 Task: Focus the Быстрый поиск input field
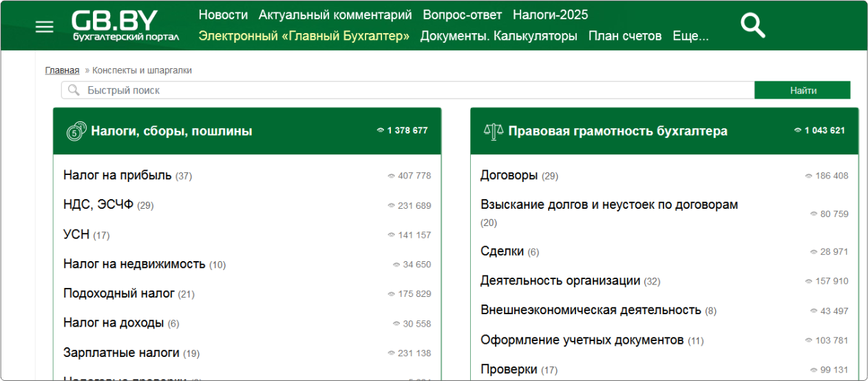(413, 90)
